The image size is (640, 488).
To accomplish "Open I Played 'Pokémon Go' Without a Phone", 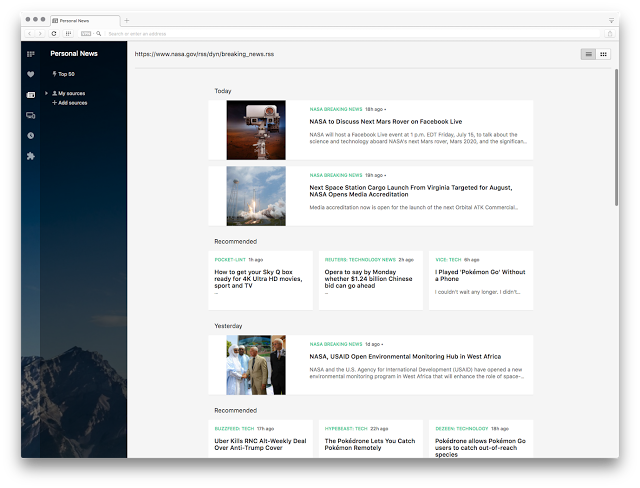I will pyautogui.click(x=480, y=275).
